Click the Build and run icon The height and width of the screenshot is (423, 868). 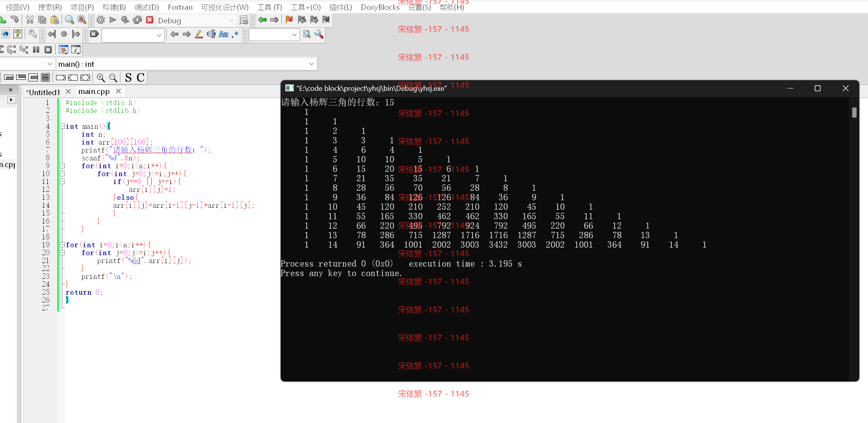[x=125, y=20]
